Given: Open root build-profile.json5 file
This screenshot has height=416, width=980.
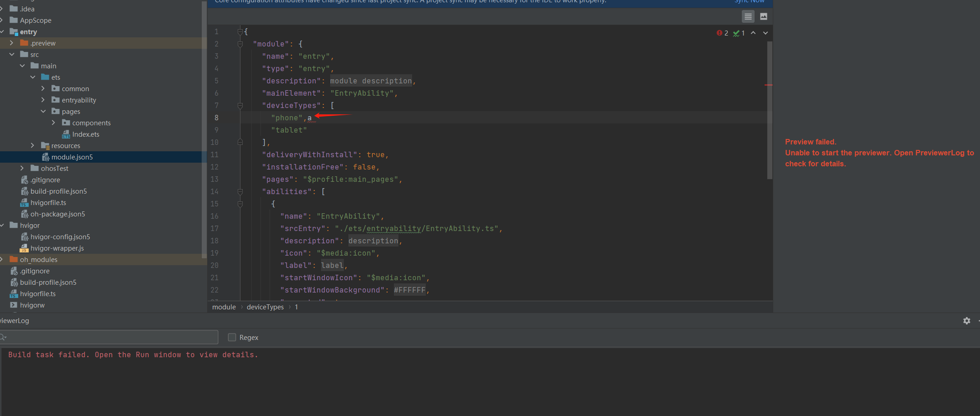Looking at the screenshot, I should tap(48, 282).
